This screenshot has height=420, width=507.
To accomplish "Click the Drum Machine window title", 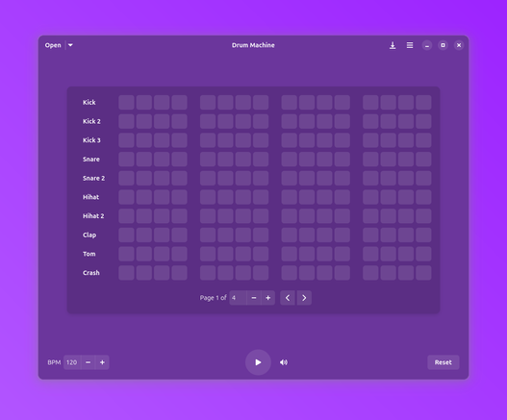I will pyautogui.click(x=253, y=45).
